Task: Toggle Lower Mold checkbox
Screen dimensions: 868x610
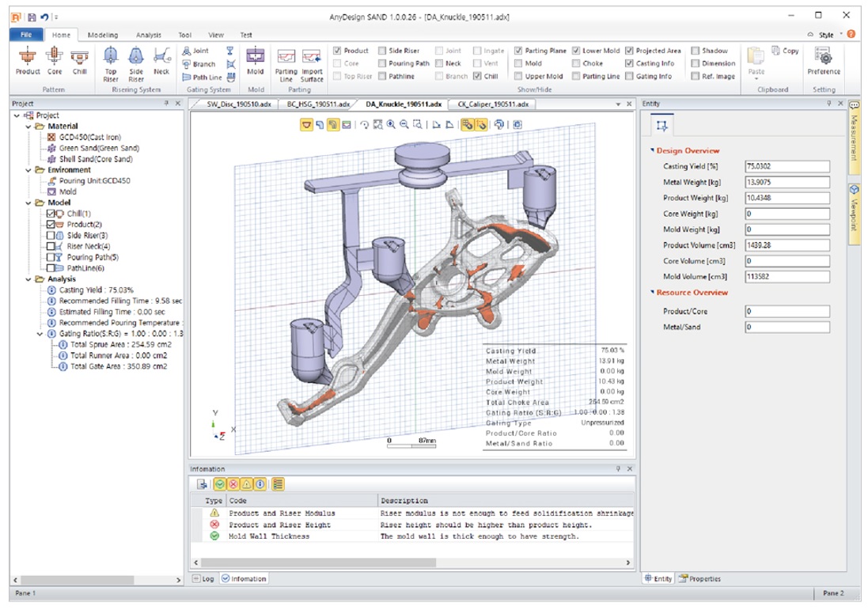Action: (x=576, y=51)
